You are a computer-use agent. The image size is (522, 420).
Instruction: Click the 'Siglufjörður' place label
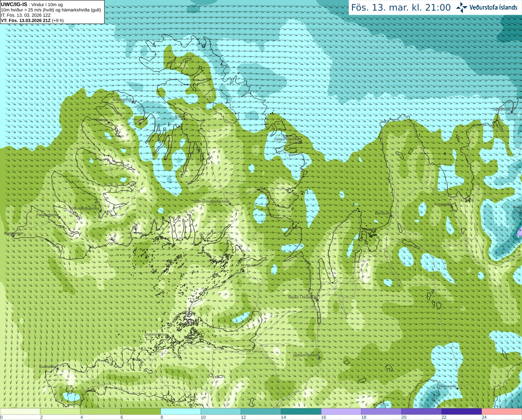(x=502, y=109)
